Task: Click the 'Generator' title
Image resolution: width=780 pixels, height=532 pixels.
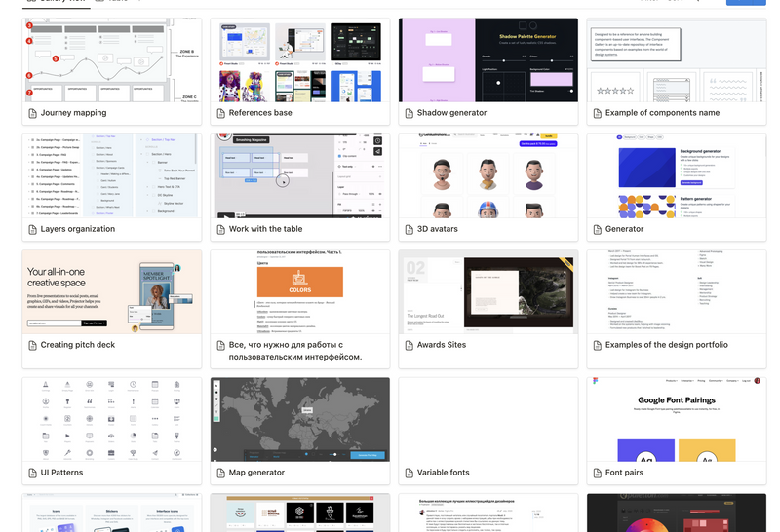Action: click(x=624, y=229)
